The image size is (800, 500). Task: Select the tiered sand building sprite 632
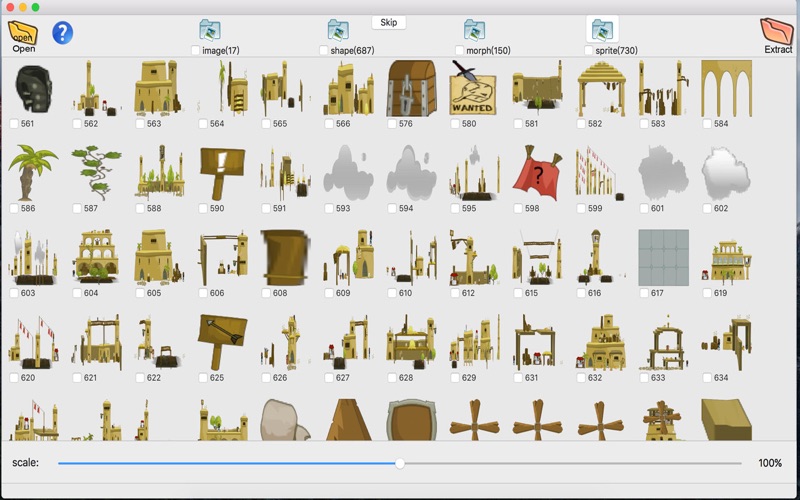coord(602,342)
